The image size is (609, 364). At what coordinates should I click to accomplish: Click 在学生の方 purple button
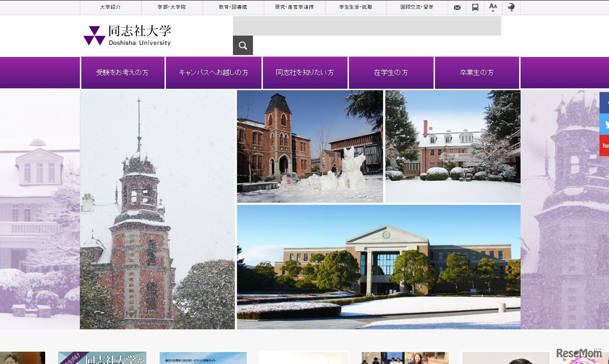pyautogui.click(x=391, y=72)
